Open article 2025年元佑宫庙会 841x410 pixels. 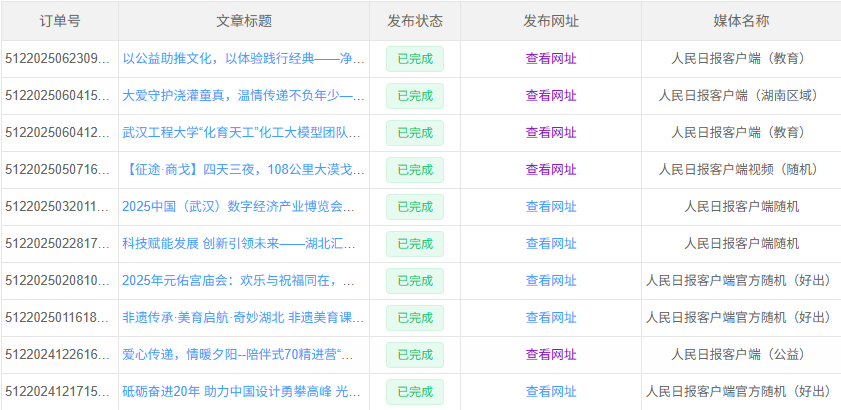tap(239, 281)
